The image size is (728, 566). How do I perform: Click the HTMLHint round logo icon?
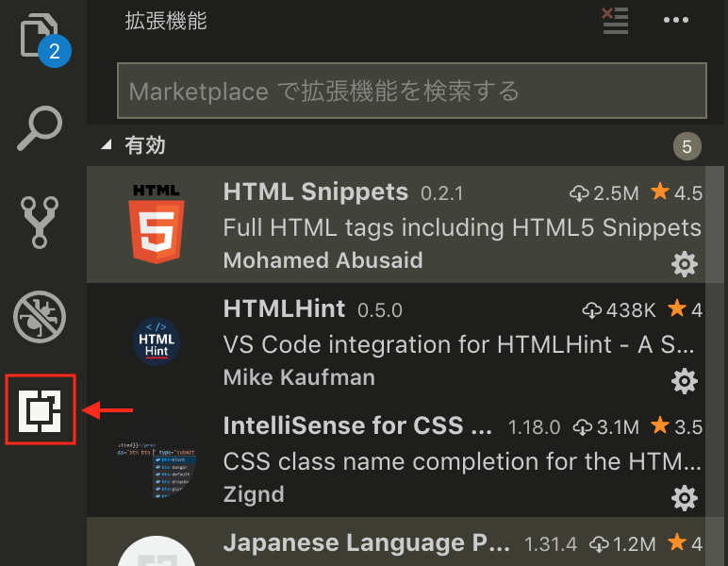[x=157, y=341]
